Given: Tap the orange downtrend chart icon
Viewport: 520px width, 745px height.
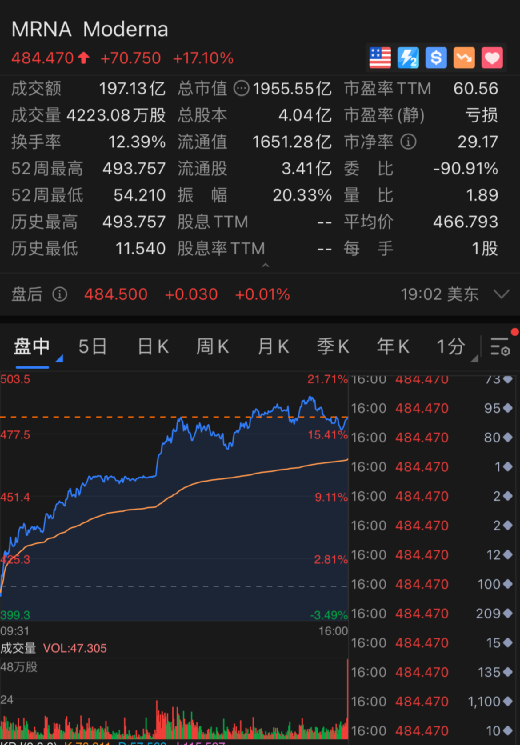Looking at the screenshot, I should click(464, 58).
